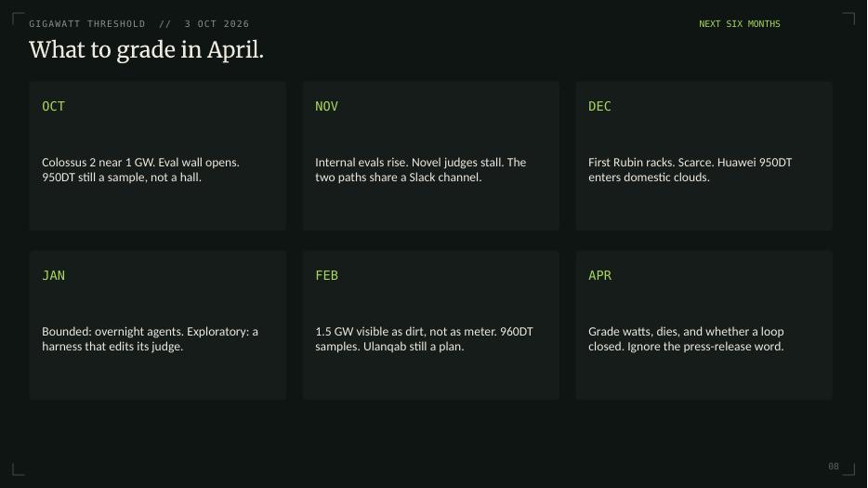Click the APR month label
This screenshot has height=488, width=868.
[x=599, y=275]
